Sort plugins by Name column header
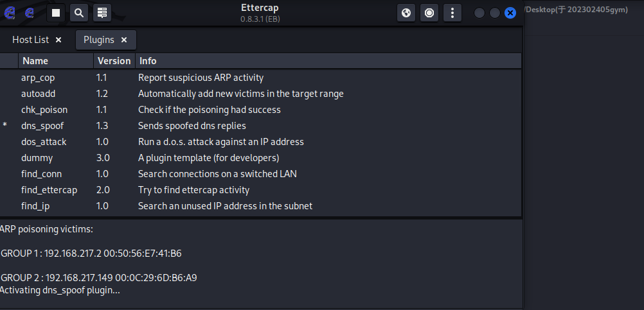Screen dimensions: 644x310 click(35, 61)
